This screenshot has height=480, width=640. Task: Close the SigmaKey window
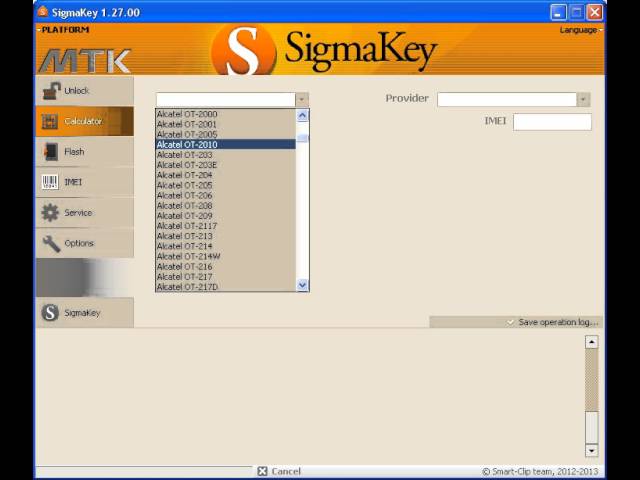coord(595,12)
